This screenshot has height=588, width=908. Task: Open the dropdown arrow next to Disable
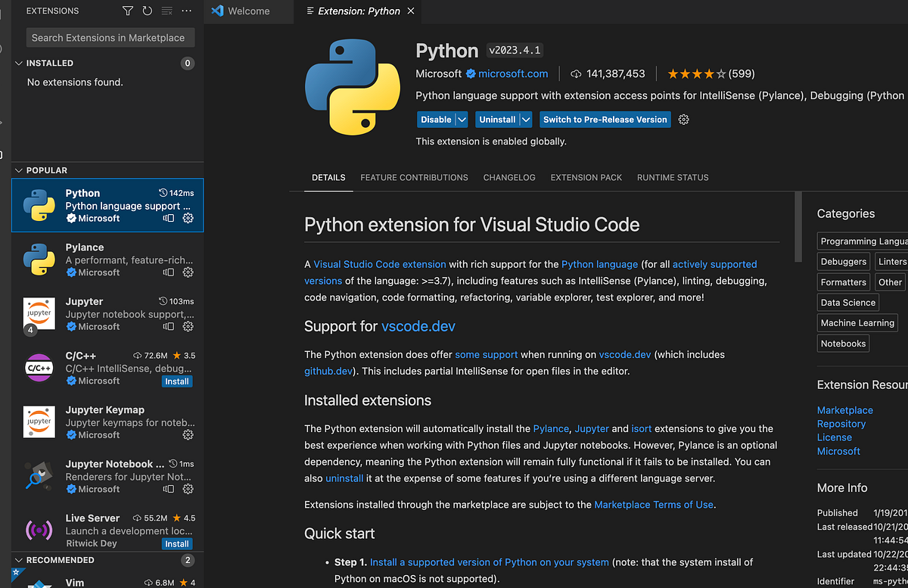point(462,120)
